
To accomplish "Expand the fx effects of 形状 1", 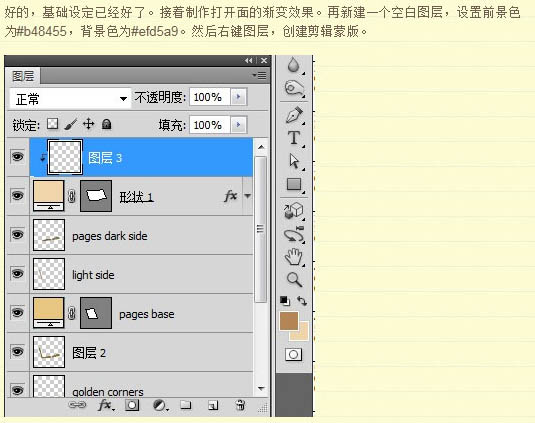I will [248, 196].
